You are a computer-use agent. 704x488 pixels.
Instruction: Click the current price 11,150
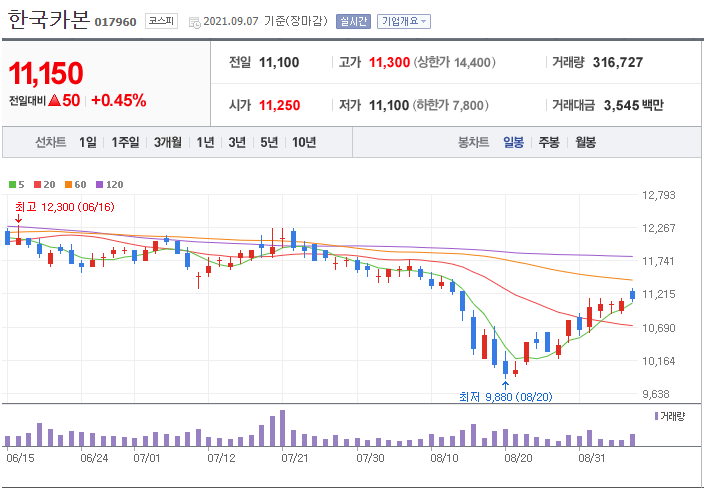[x=46, y=73]
